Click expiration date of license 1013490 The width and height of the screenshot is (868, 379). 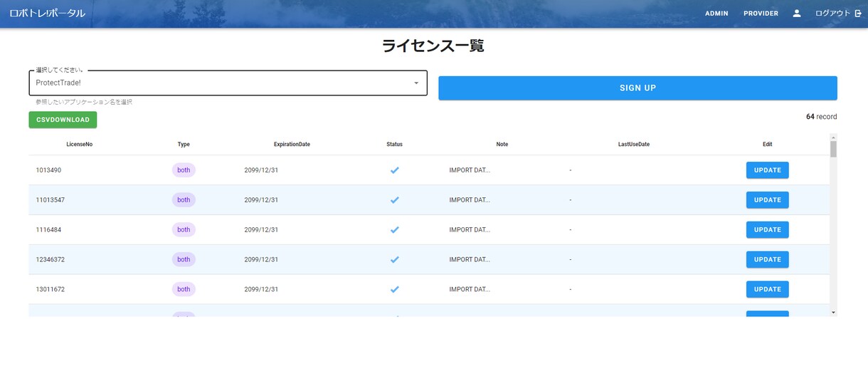(x=261, y=170)
